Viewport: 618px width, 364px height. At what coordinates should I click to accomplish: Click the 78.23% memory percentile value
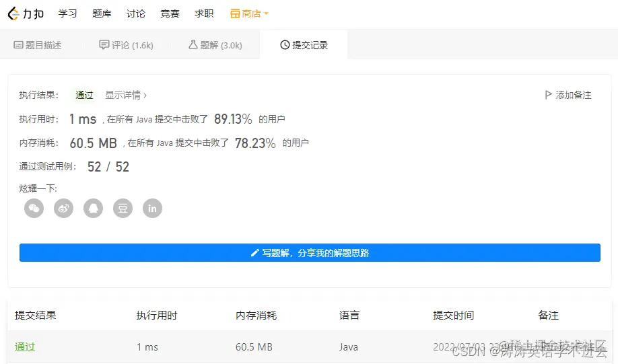[x=255, y=143]
